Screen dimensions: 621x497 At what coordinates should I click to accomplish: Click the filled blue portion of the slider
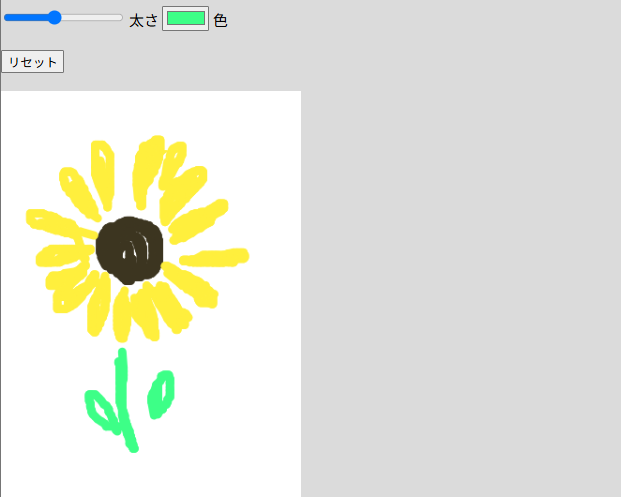click(26, 18)
